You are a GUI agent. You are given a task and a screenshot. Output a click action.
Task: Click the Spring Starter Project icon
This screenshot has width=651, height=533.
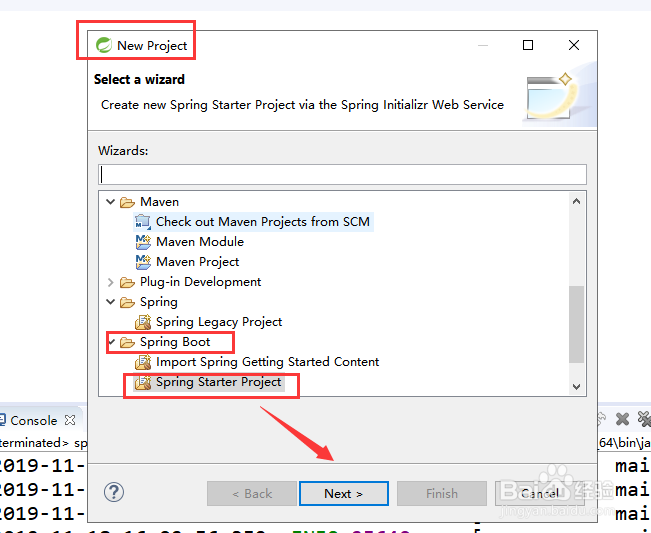(143, 382)
